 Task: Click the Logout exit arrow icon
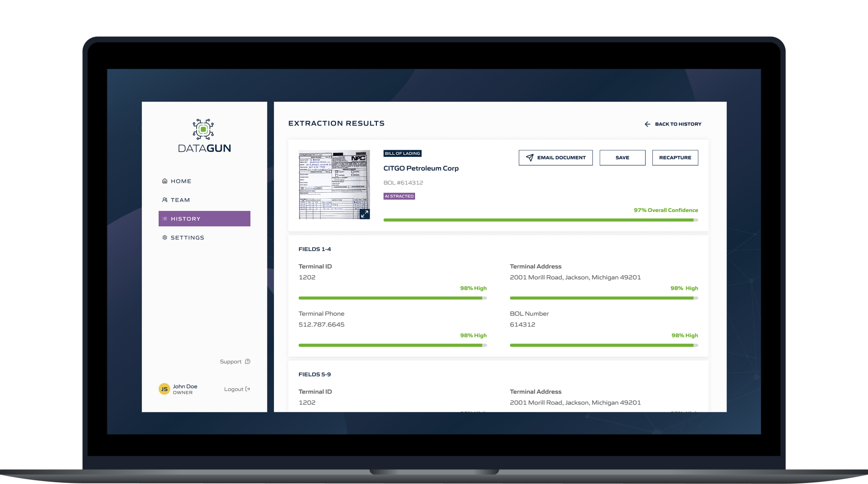[248, 389]
